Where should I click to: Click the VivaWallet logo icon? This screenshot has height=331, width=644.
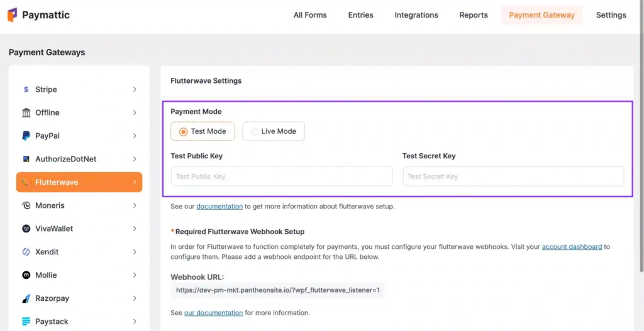pyautogui.click(x=26, y=229)
